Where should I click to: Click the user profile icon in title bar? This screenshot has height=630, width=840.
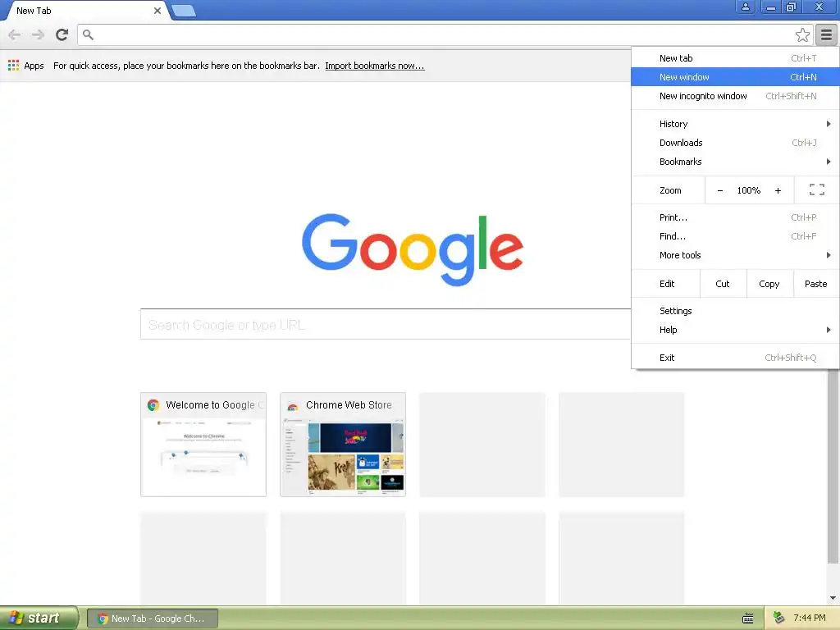tap(745, 7)
